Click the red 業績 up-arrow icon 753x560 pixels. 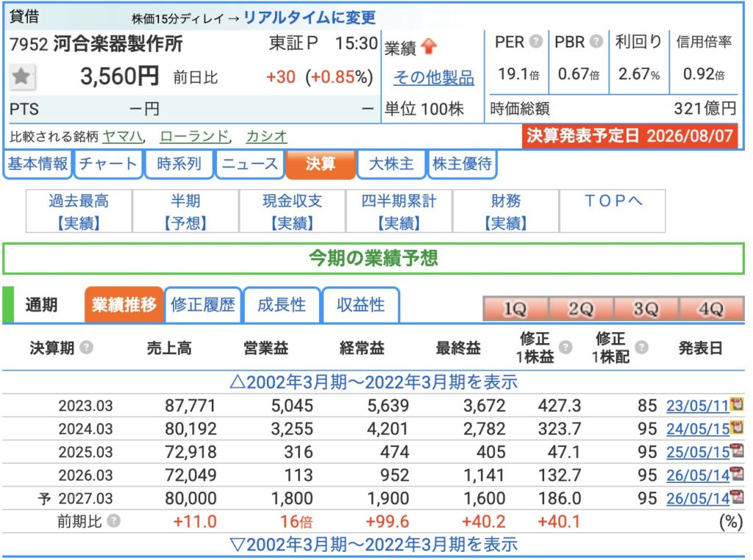coord(429,46)
